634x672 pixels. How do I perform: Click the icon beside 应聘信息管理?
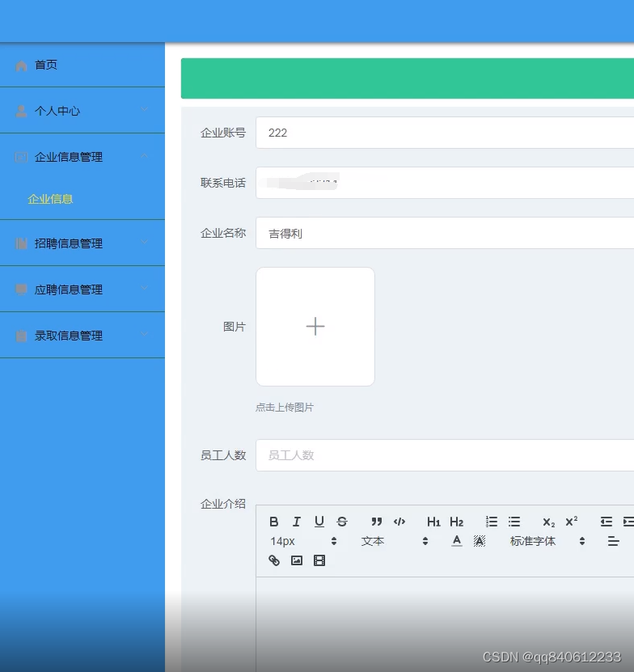21,290
